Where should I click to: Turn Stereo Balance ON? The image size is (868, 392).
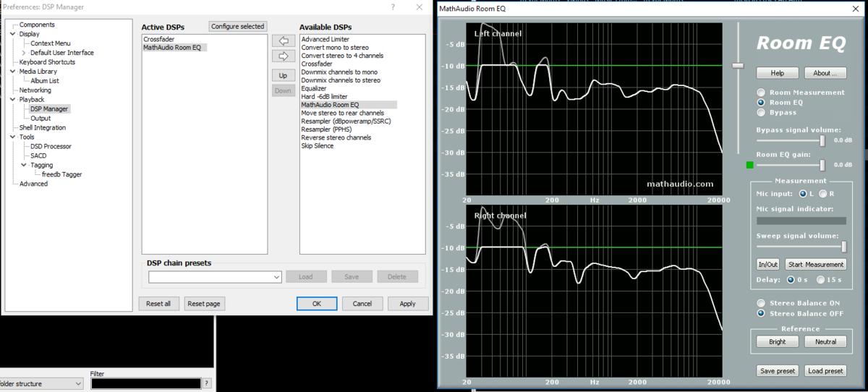point(761,303)
